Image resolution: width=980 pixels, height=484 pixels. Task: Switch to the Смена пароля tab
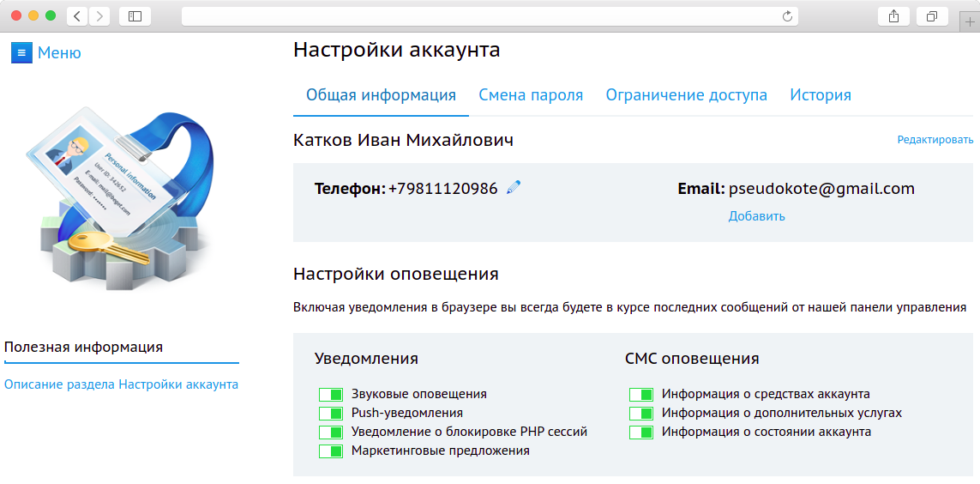click(x=531, y=95)
